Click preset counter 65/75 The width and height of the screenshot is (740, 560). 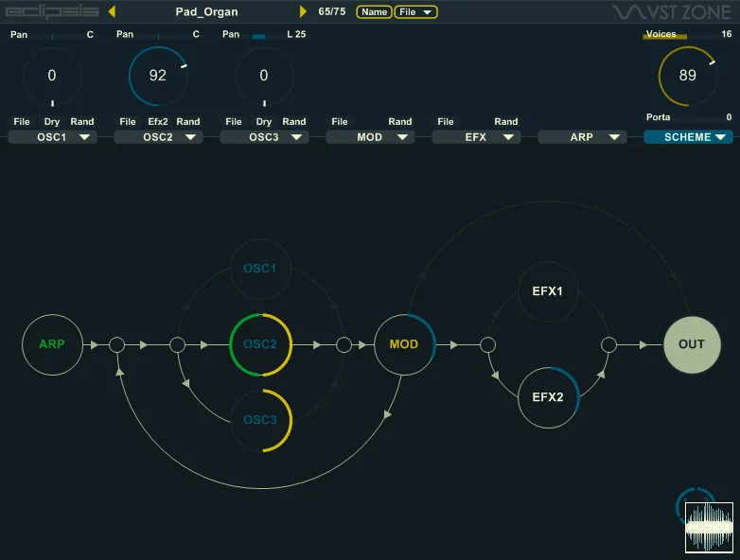pos(332,11)
